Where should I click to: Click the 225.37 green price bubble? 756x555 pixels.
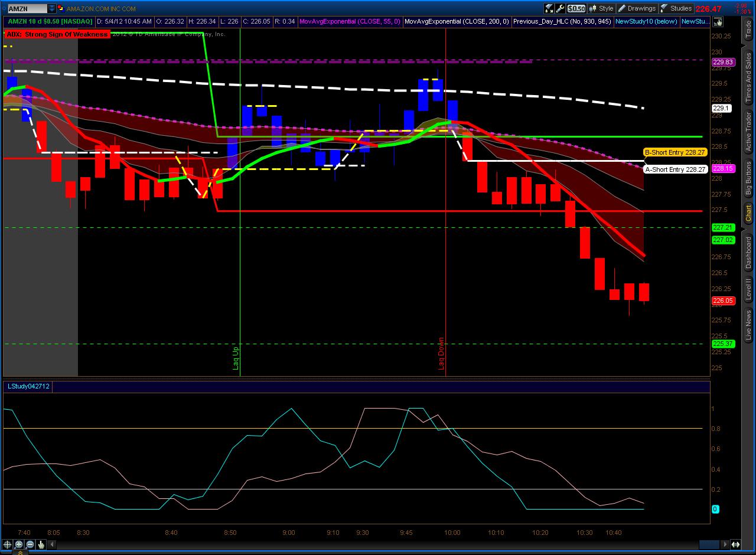point(723,344)
